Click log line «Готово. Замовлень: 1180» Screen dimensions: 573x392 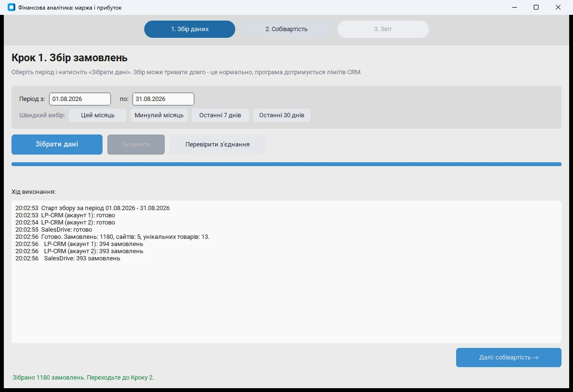coord(112,237)
